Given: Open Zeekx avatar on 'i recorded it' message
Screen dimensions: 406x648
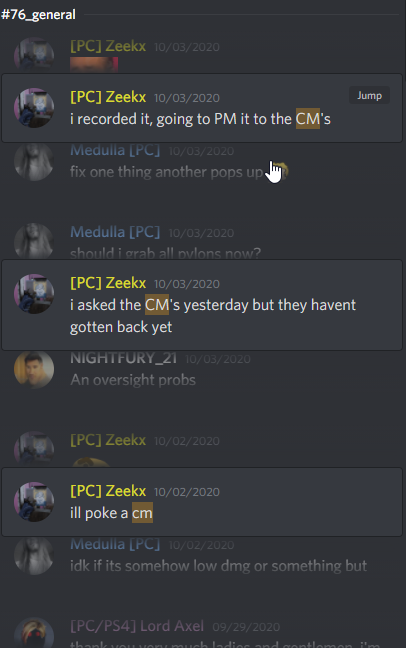Looking at the screenshot, I should (34, 107).
